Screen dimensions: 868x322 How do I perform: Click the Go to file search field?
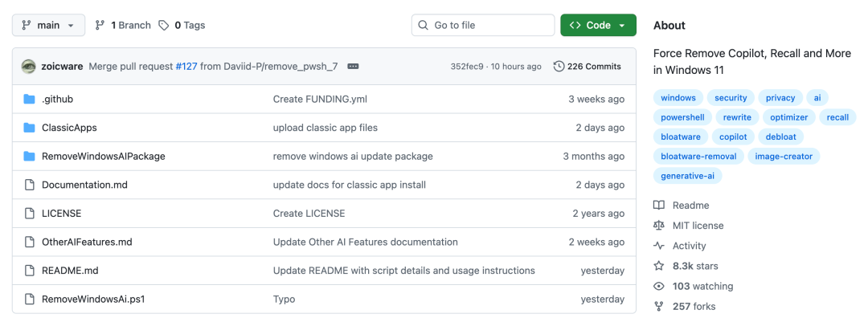(x=483, y=25)
